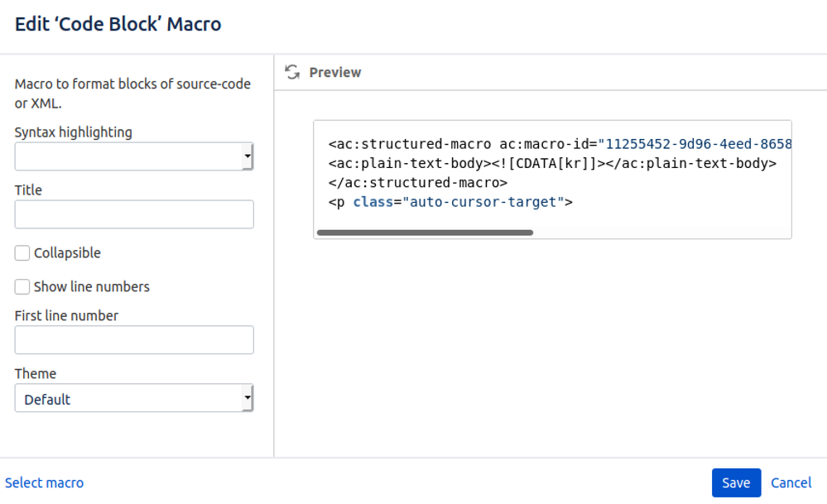Viewport: 827px width, 504px height.
Task: Enable the Collapsible checkbox
Action: [22, 253]
